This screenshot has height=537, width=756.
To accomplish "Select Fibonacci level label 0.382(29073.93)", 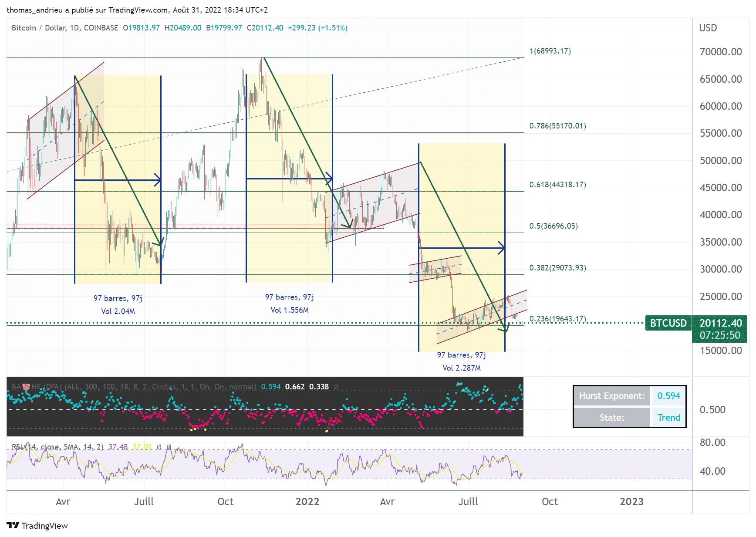I will (x=558, y=268).
